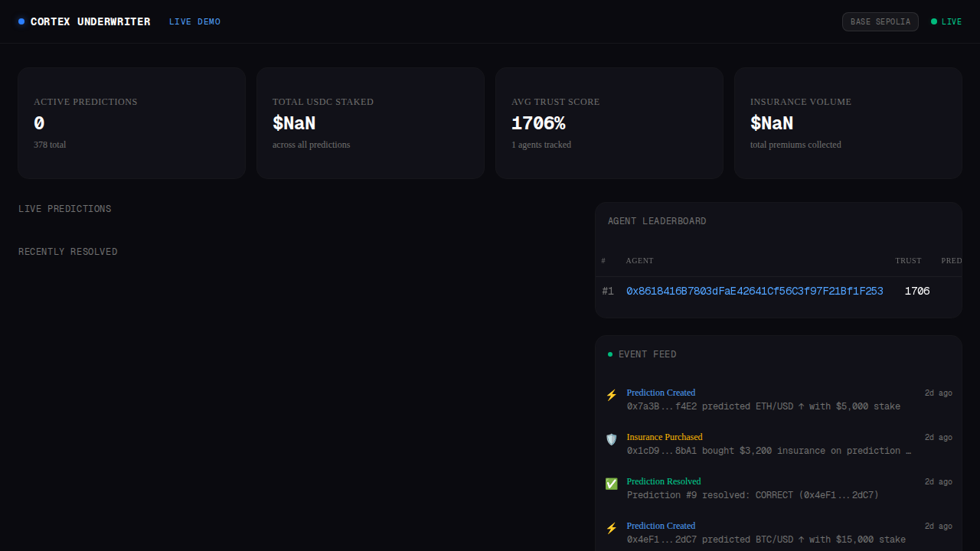Click the EVENT FEED heading
Viewport: 980px width, 551px height.
pos(648,354)
